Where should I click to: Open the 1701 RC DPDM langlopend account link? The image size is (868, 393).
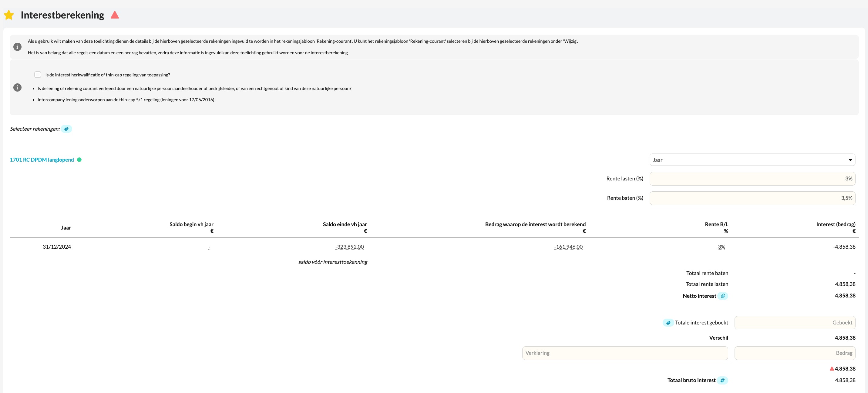[42, 160]
